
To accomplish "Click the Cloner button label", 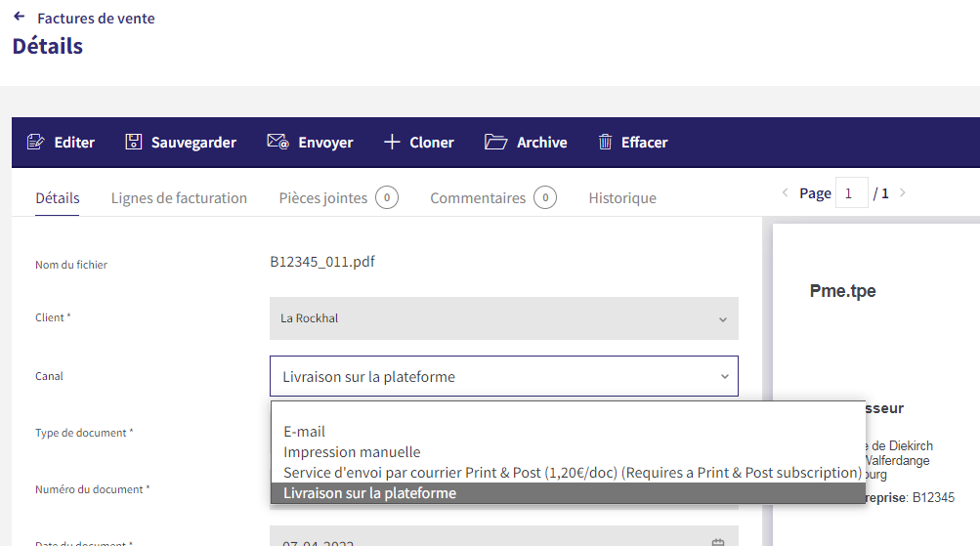I will [432, 143].
